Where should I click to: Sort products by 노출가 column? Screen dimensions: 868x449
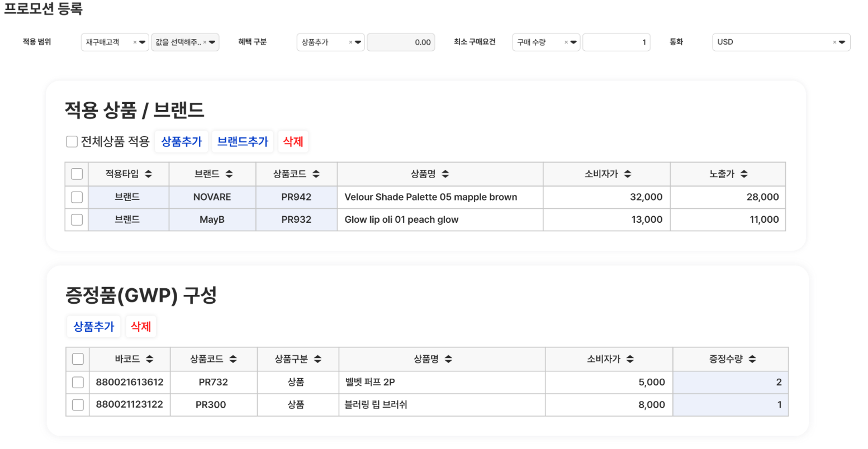click(x=743, y=174)
